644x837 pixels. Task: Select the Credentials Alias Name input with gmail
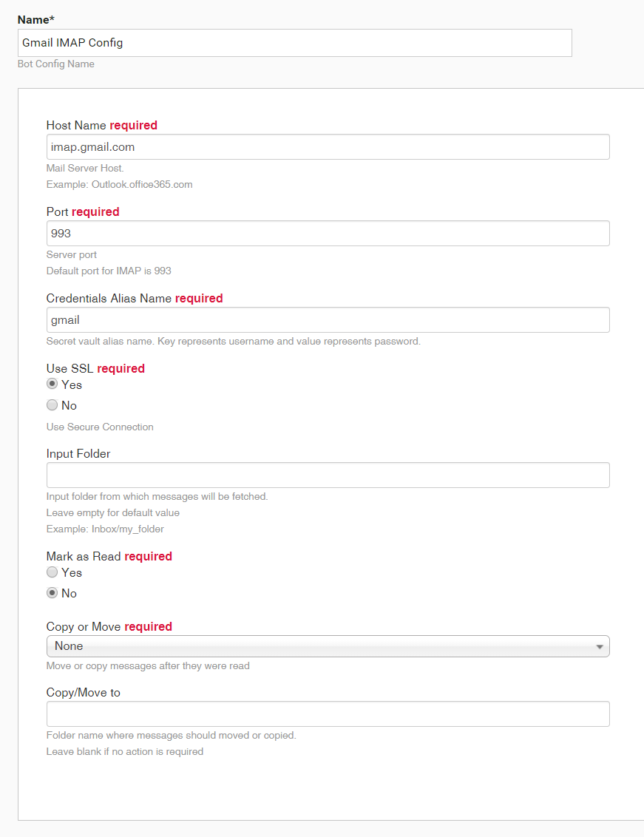point(328,319)
